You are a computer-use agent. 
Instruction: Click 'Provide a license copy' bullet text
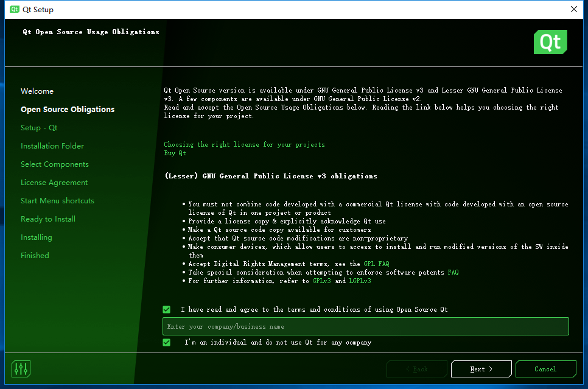click(287, 222)
